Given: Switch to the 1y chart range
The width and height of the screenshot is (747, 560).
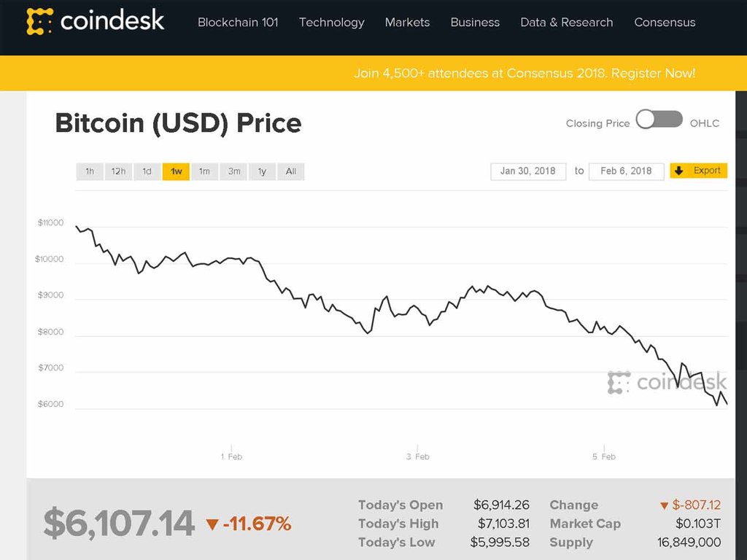Looking at the screenshot, I should coord(262,171).
